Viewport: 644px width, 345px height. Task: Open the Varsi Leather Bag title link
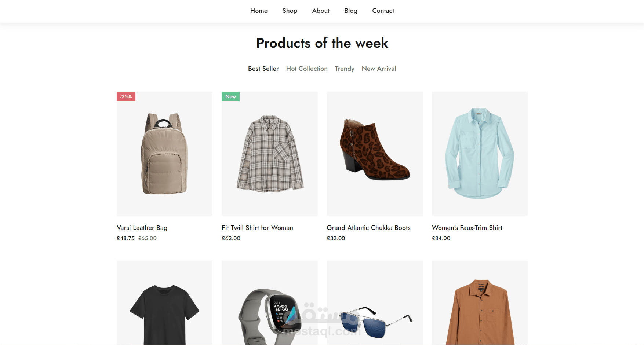pyautogui.click(x=142, y=228)
